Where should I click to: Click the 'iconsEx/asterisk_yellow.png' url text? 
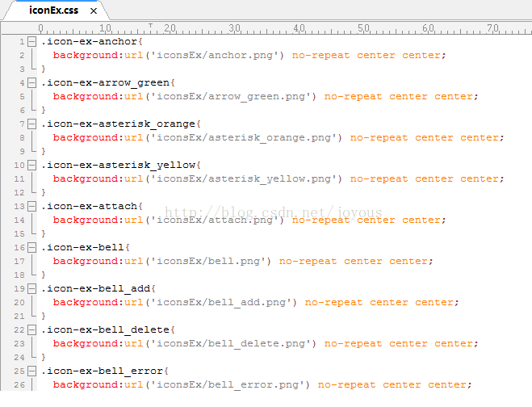click(244, 179)
